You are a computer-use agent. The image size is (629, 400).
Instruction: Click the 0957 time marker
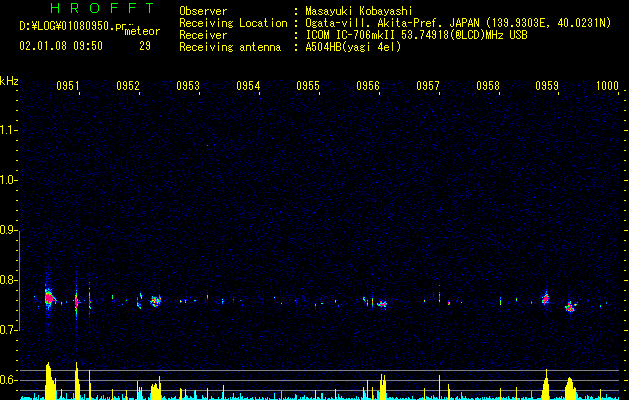pyautogui.click(x=428, y=85)
